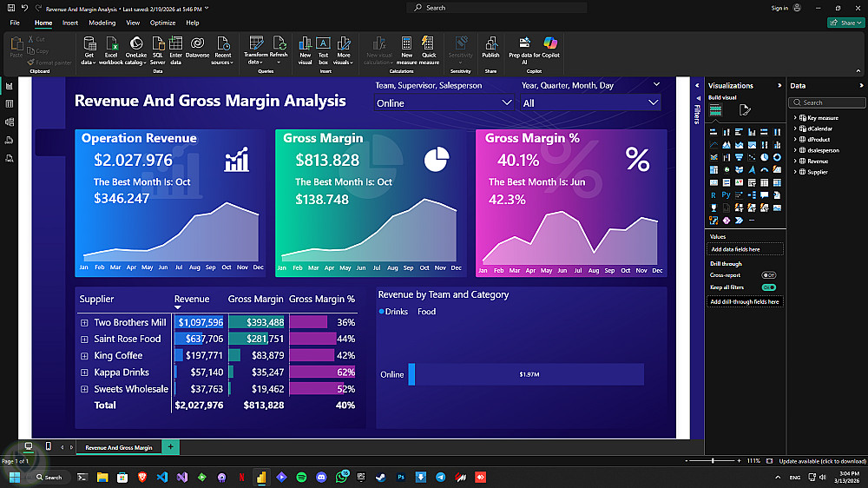The height and width of the screenshot is (488, 868).
Task: Open the View ribbon tab
Action: point(133,23)
